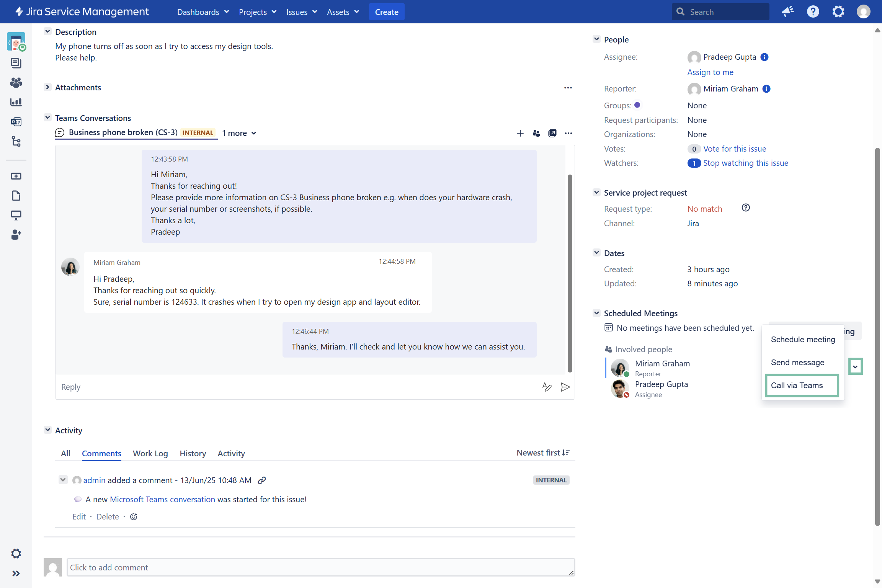Click the Assign to me link
Image resolution: width=882 pixels, height=588 pixels.
point(710,72)
